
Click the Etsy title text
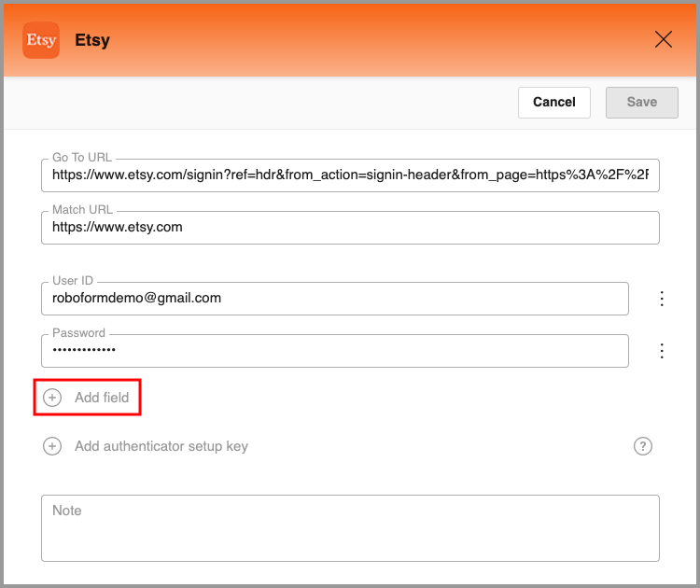[92, 40]
